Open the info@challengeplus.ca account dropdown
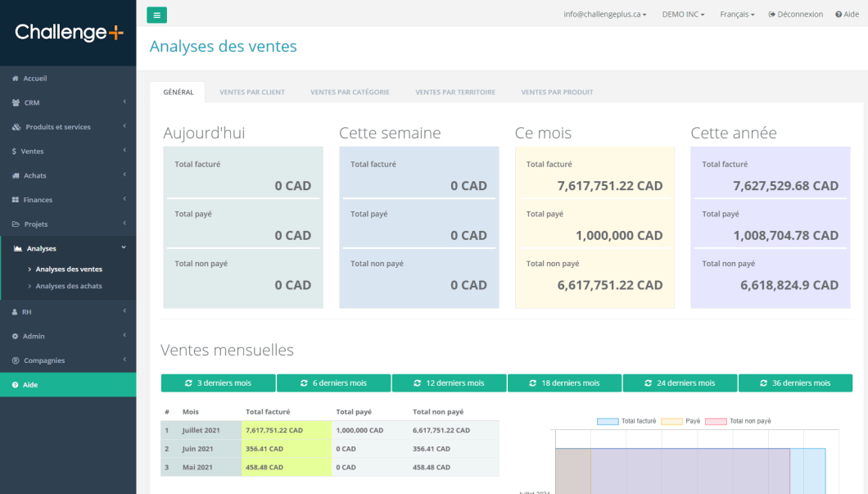Viewport: 868px width, 494px height. 605,15
